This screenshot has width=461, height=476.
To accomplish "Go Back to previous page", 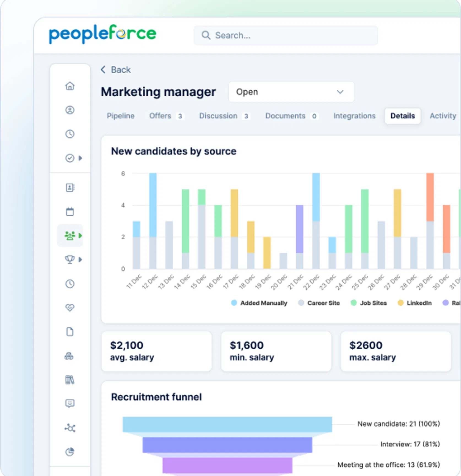I will 116,70.
